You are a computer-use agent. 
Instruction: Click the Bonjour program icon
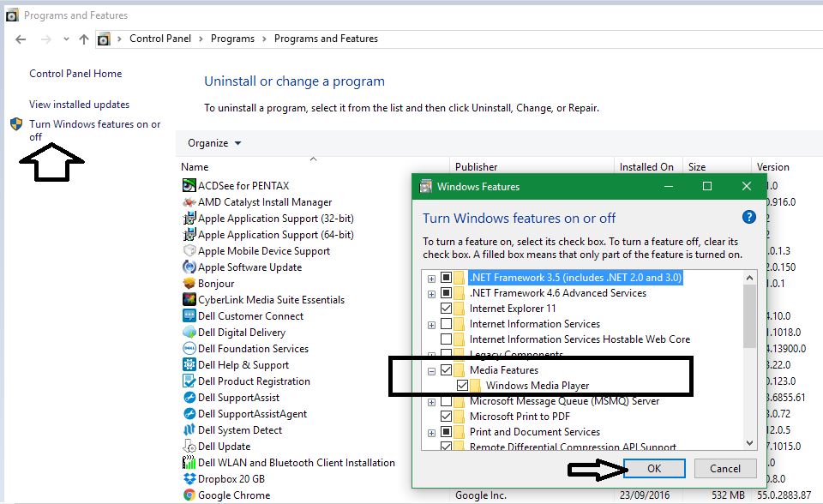(x=189, y=284)
